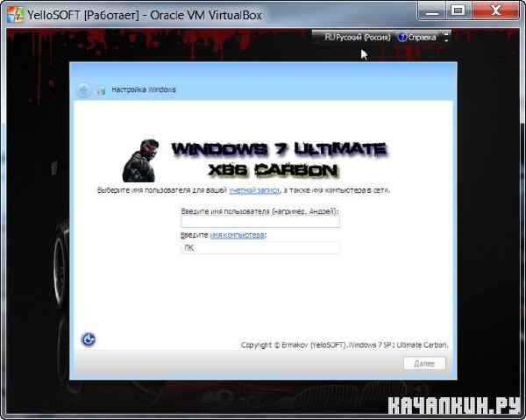Viewport: 526px width, 420px height.
Task: Open the Справка help icon
Action: [402, 37]
